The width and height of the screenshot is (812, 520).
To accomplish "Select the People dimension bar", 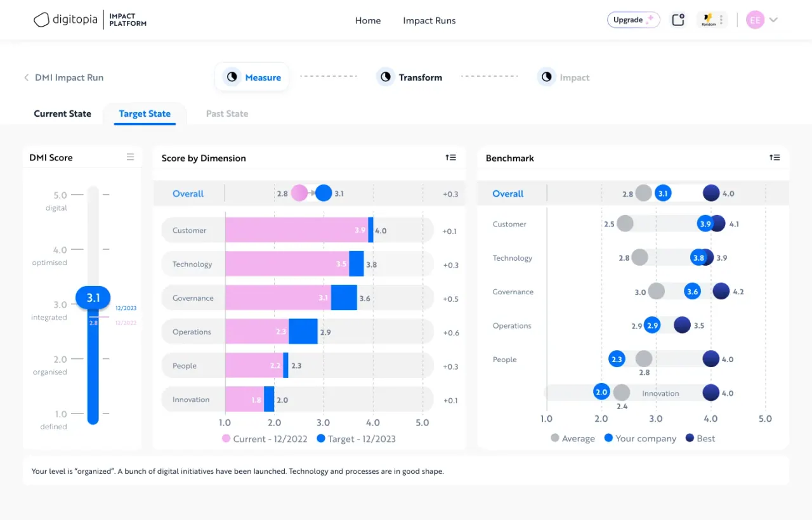I will (298, 365).
